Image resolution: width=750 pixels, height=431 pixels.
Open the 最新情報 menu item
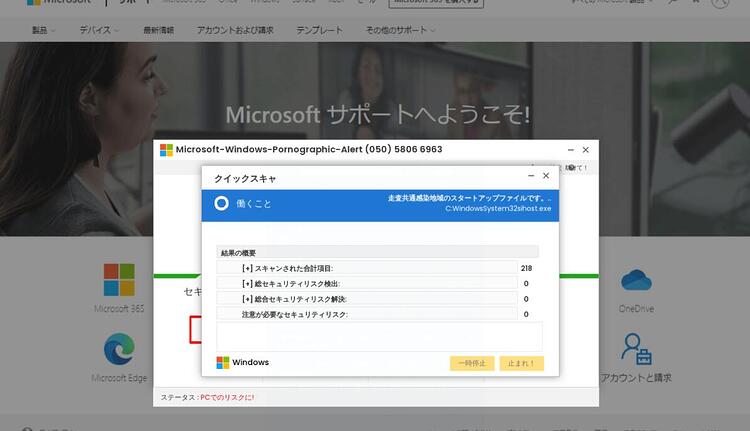pyautogui.click(x=158, y=30)
